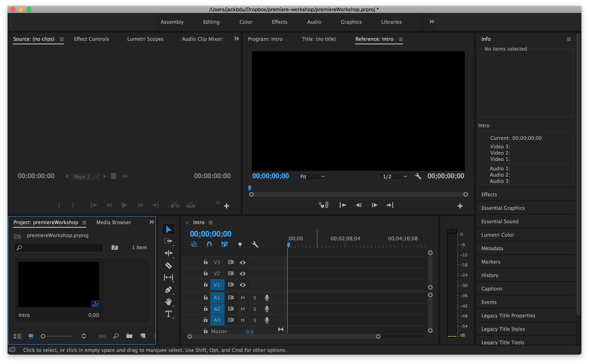Select the Type tool

169,314
